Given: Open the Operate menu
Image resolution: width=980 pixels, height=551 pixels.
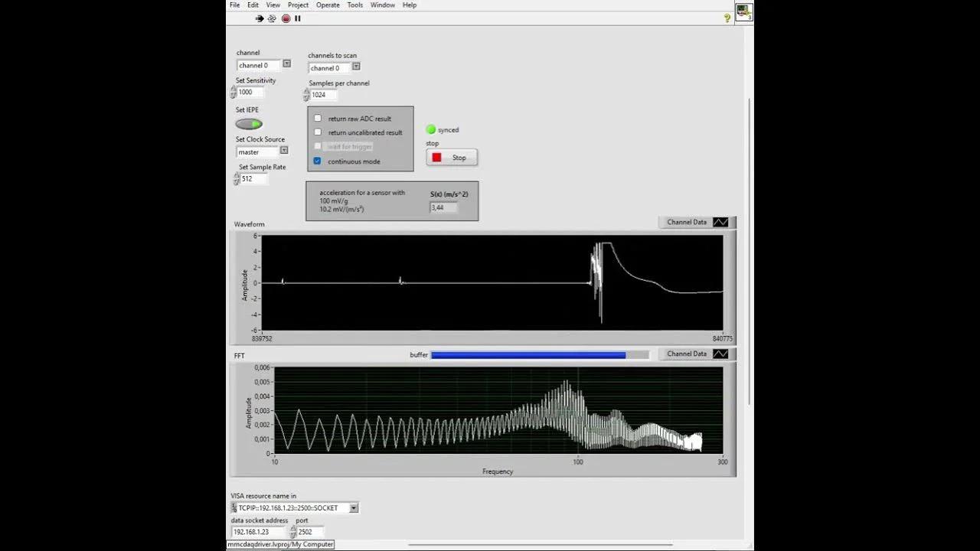Looking at the screenshot, I should coord(328,5).
